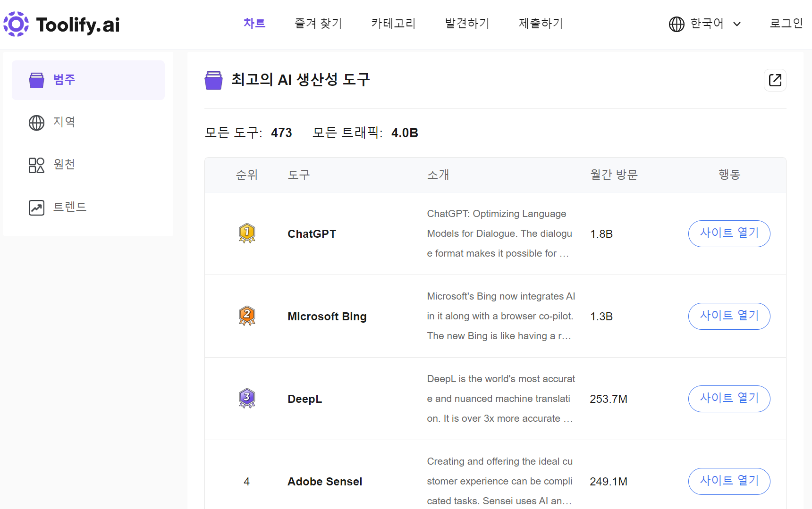Click the 253.7M monthly visits value
Image resolution: width=812 pixels, height=509 pixels.
[x=609, y=399]
